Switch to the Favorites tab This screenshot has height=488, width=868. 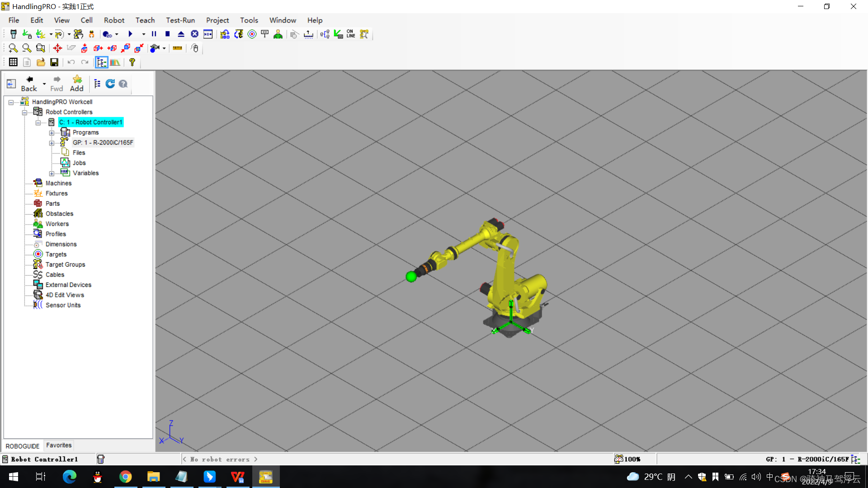pos(59,446)
